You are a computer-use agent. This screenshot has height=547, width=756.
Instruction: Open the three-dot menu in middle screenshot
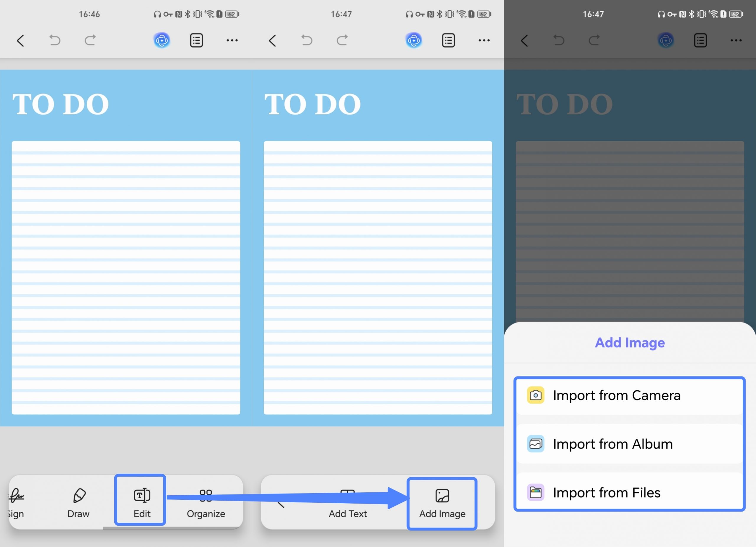[484, 40]
